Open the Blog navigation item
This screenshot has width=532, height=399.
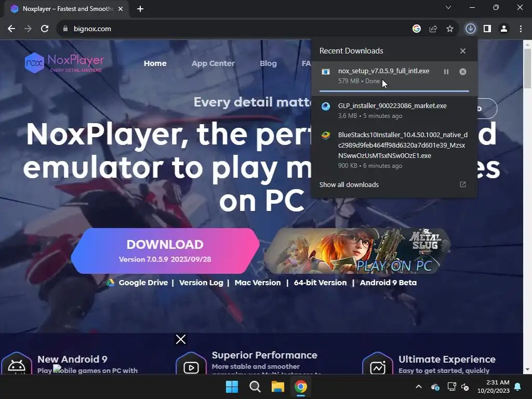(268, 63)
